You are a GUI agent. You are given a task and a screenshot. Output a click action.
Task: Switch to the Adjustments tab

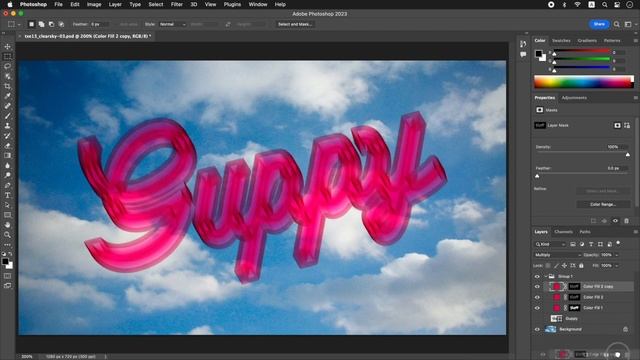(x=574, y=98)
